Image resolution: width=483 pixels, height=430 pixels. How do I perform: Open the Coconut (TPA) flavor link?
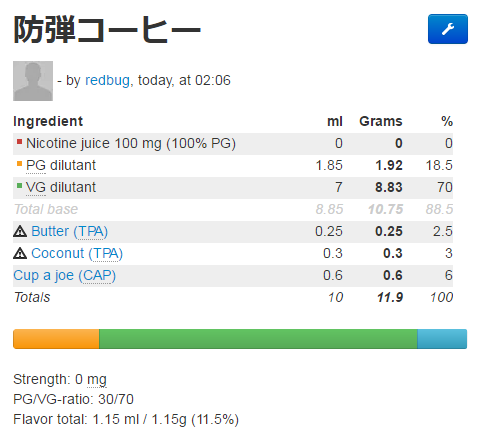pyautogui.click(x=77, y=253)
